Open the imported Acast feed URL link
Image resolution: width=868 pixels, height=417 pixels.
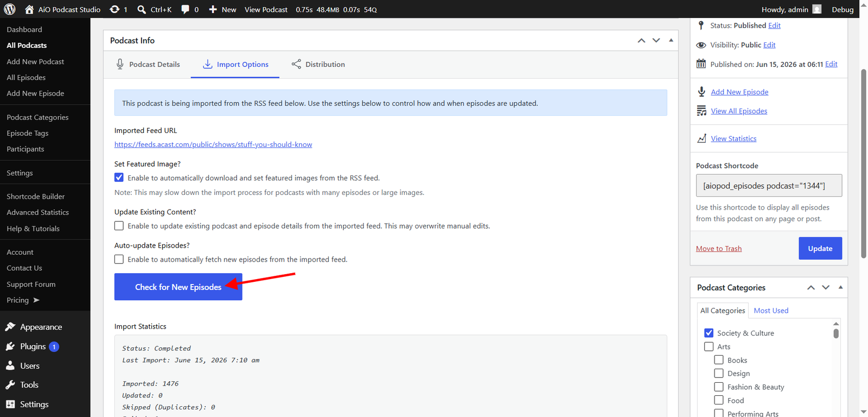coord(213,144)
